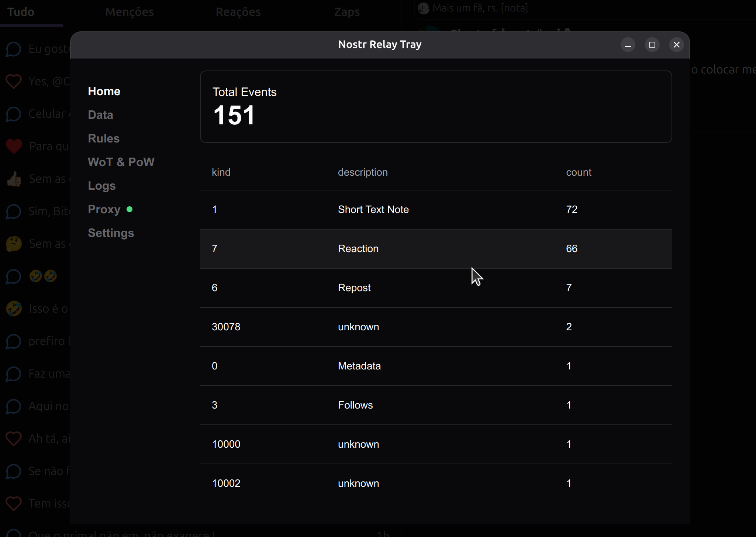Viewport: 756px width, 537px height.
Task: Switch to 'Zaps' tab in background window
Action: click(x=347, y=12)
